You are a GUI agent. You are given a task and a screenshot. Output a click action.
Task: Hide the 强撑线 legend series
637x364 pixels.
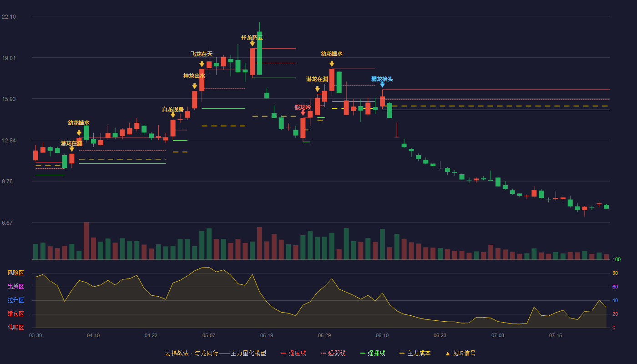click(x=373, y=353)
